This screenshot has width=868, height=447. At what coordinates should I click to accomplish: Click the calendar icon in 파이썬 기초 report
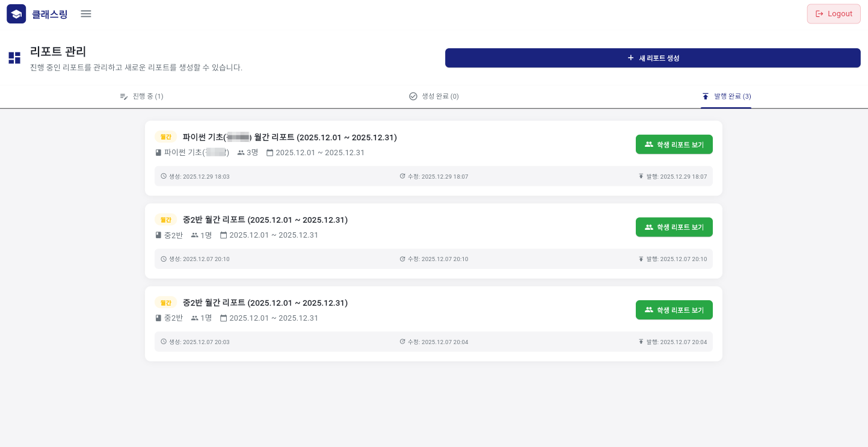pos(270,153)
